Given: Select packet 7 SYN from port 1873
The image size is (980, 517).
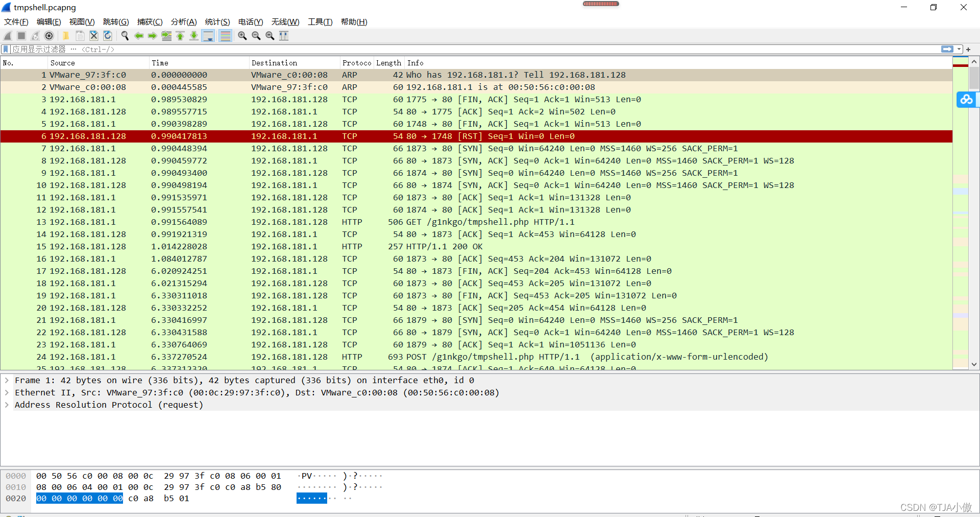Looking at the screenshot, I should point(476,149).
